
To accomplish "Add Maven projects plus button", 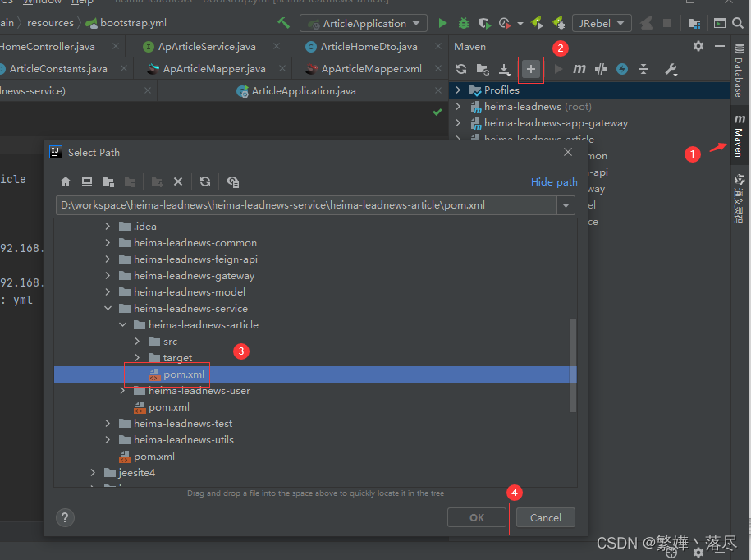I will pyautogui.click(x=531, y=70).
